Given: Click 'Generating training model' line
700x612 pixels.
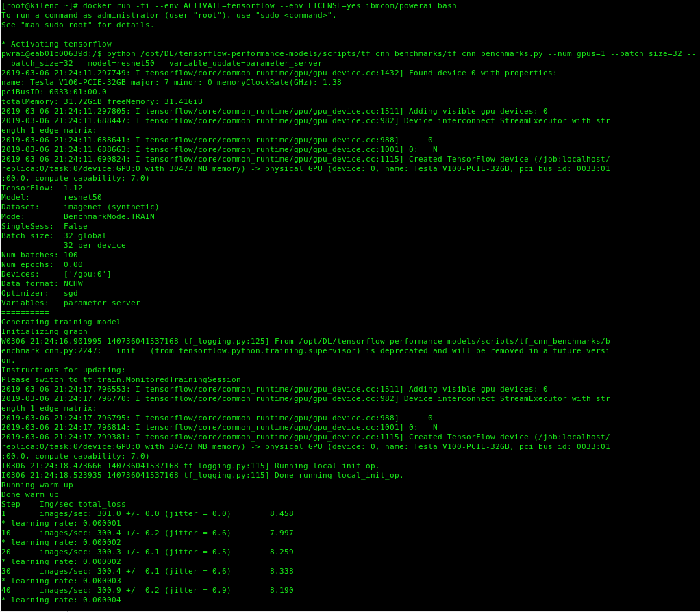Looking at the screenshot, I should click(x=61, y=322).
